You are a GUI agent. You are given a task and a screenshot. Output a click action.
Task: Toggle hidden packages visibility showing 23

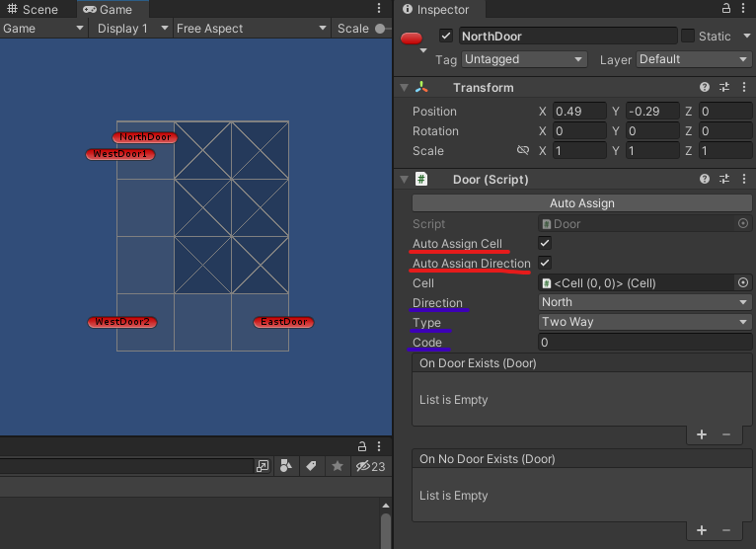370,466
